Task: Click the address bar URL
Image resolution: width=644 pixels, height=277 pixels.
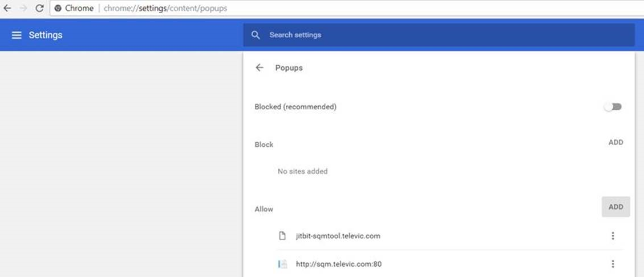Action: point(165,9)
